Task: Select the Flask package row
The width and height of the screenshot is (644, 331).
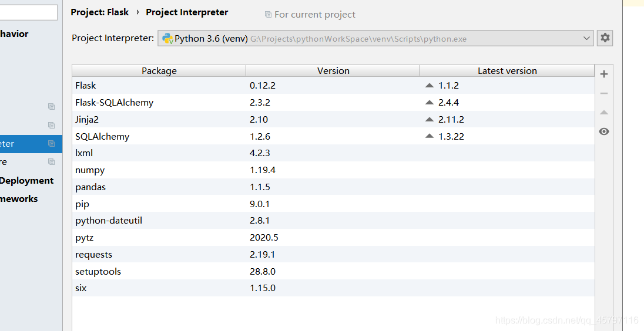Action: pos(333,85)
